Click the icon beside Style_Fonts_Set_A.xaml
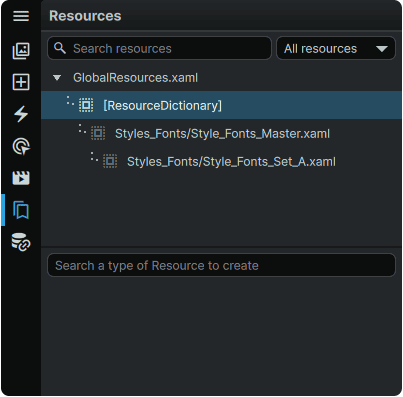403x397 pixels. 110,161
